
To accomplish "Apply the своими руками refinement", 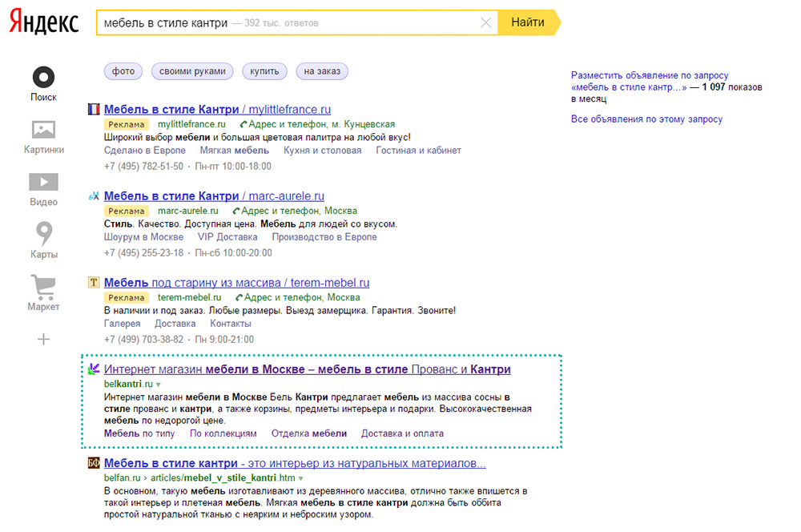I will click(192, 71).
